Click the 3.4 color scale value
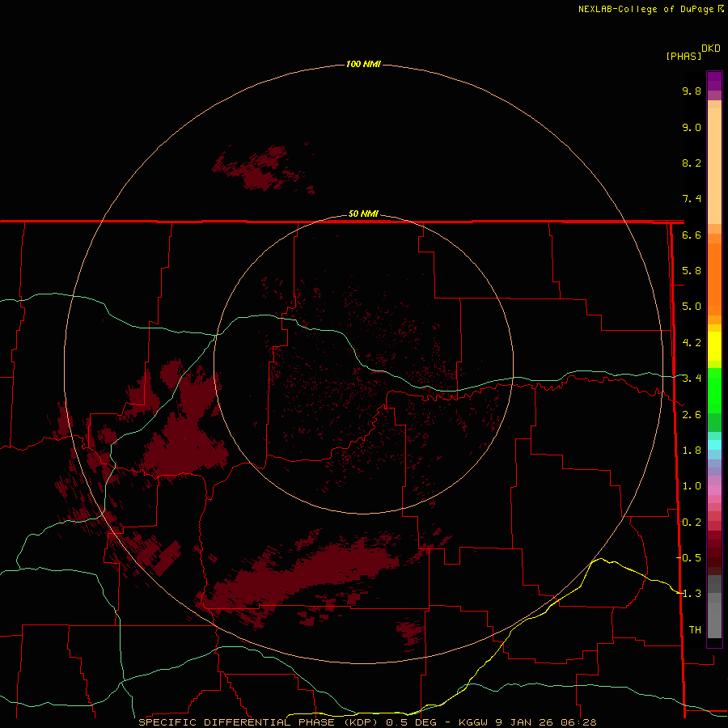Image resolution: width=728 pixels, height=728 pixels. click(x=692, y=379)
